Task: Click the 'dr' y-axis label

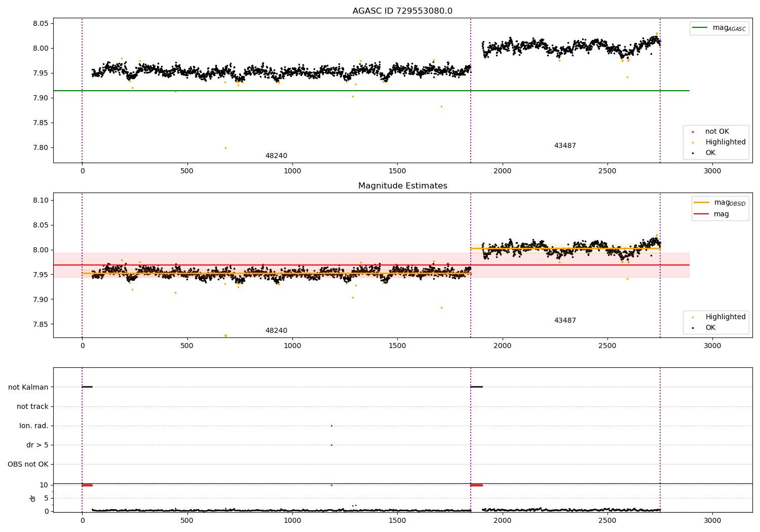Action: pos(33,498)
